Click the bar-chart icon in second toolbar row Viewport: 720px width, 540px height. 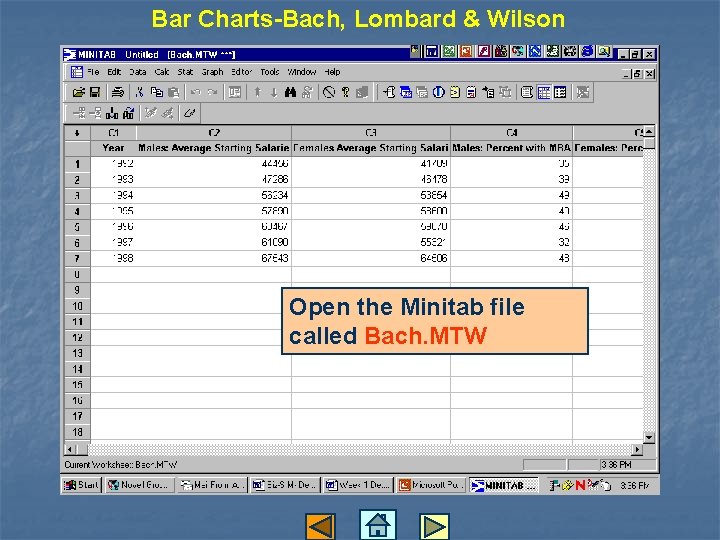[112, 113]
